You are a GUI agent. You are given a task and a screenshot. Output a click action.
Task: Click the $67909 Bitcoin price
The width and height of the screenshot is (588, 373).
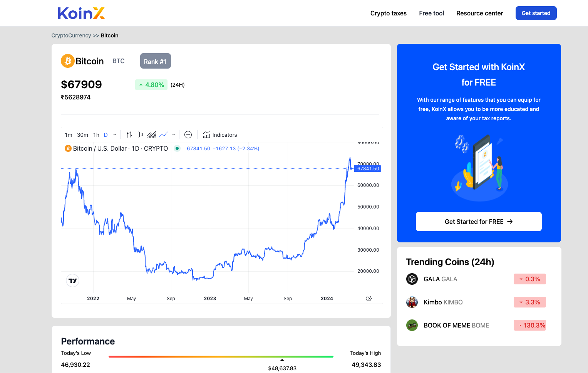(81, 84)
